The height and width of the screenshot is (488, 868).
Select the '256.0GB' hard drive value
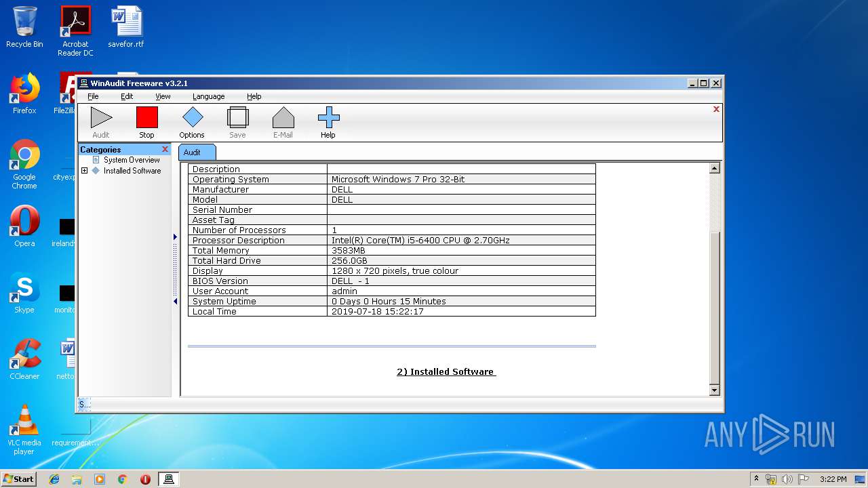point(349,260)
